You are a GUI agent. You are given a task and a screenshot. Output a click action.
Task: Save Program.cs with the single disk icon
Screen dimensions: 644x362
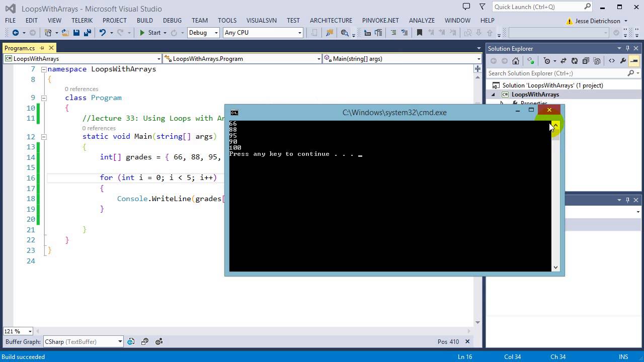click(x=76, y=33)
